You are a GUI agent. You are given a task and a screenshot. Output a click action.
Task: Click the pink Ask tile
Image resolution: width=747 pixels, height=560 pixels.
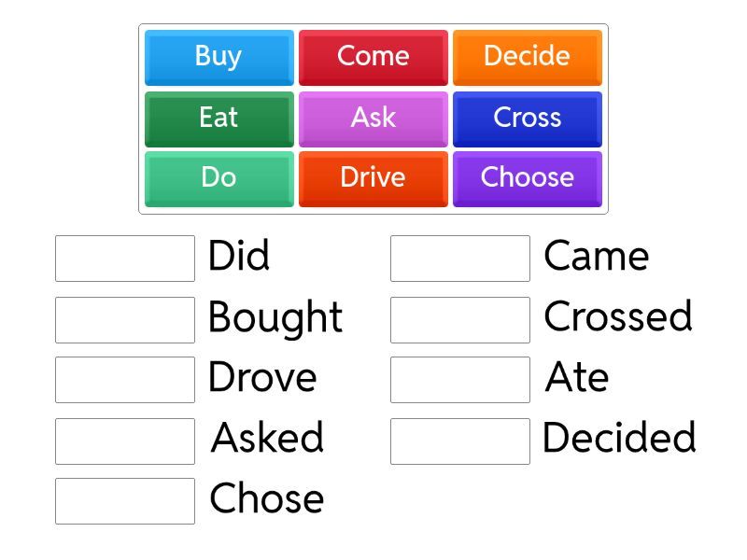click(373, 118)
